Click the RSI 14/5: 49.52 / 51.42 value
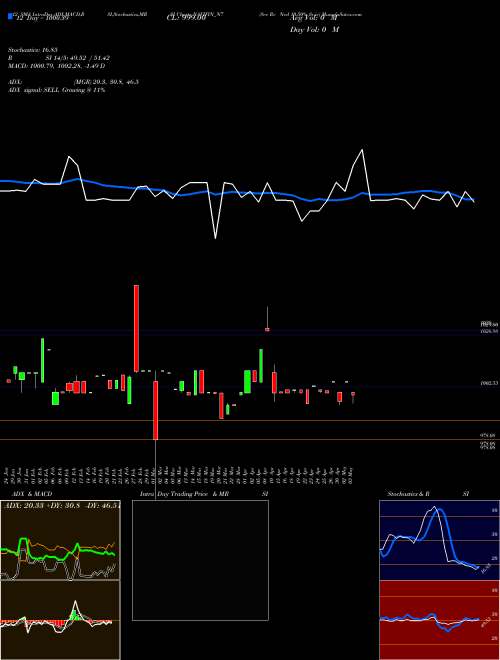 pos(59,58)
